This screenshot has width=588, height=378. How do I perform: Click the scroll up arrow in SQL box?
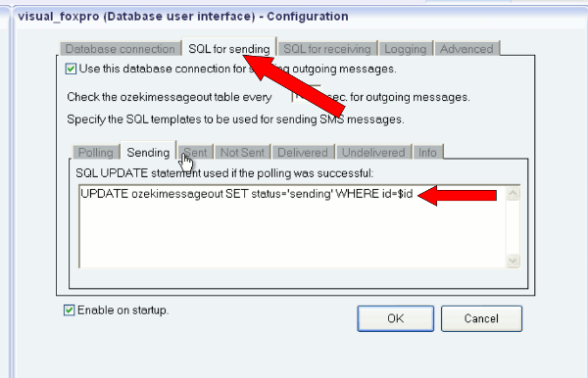[x=513, y=193]
